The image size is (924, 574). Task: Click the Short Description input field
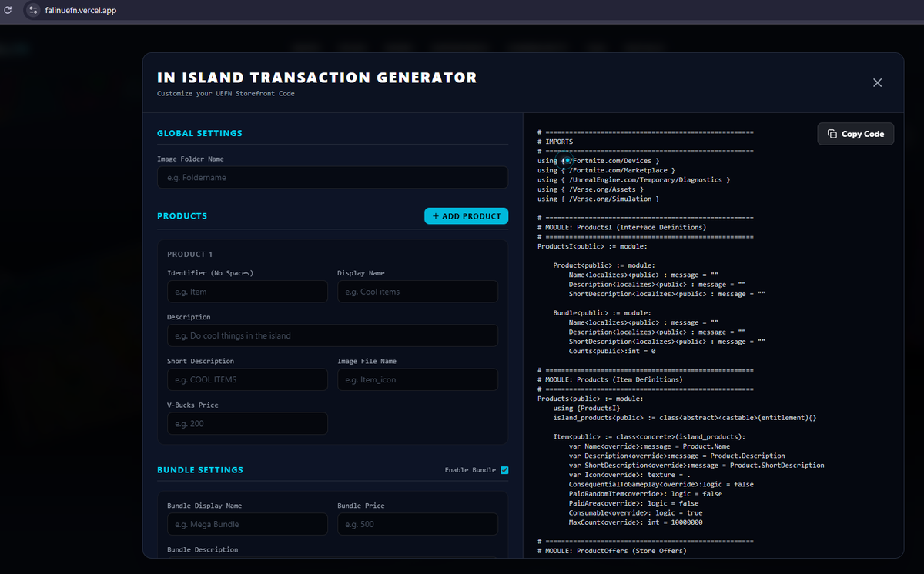(247, 379)
